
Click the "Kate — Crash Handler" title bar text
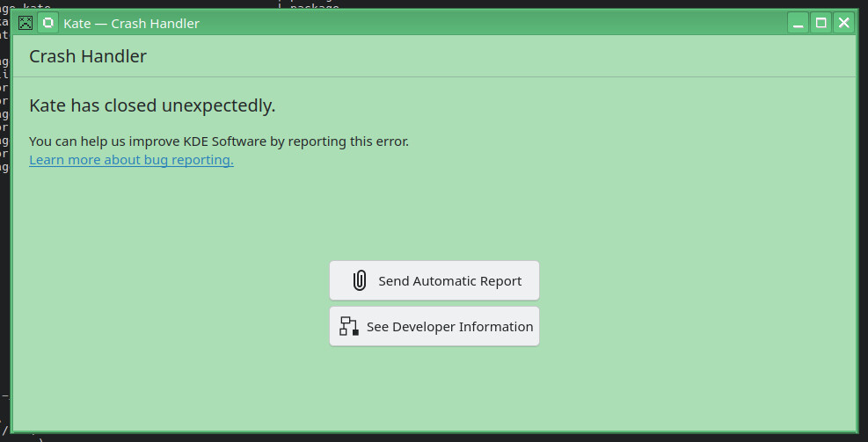coord(131,23)
